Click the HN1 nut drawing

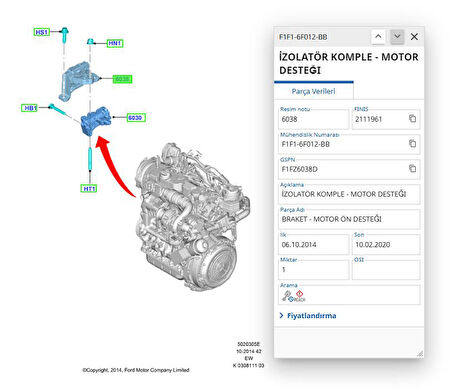(90, 41)
